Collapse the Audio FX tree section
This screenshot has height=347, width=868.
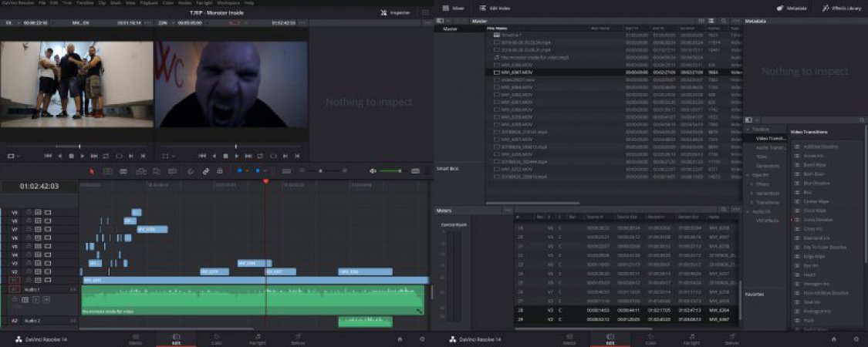[x=748, y=211]
